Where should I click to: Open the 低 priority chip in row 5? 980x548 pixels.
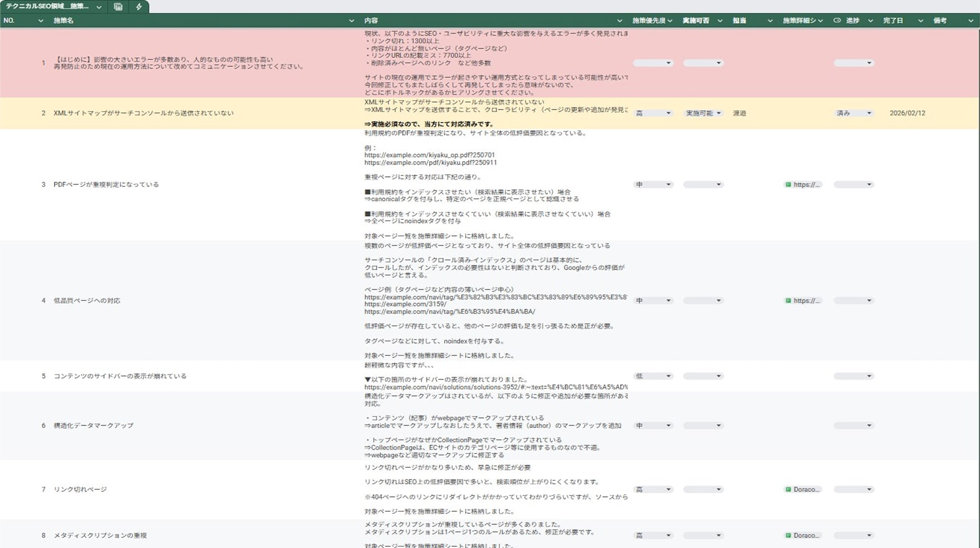(653, 376)
